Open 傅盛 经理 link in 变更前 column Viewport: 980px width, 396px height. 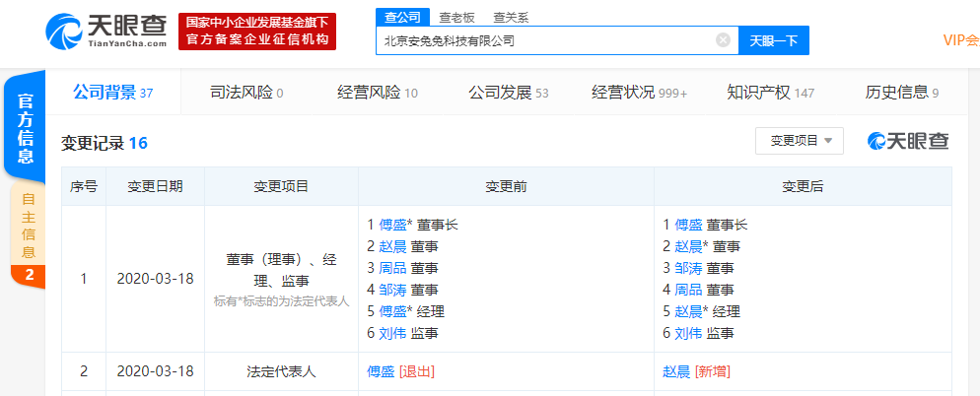(x=392, y=311)
